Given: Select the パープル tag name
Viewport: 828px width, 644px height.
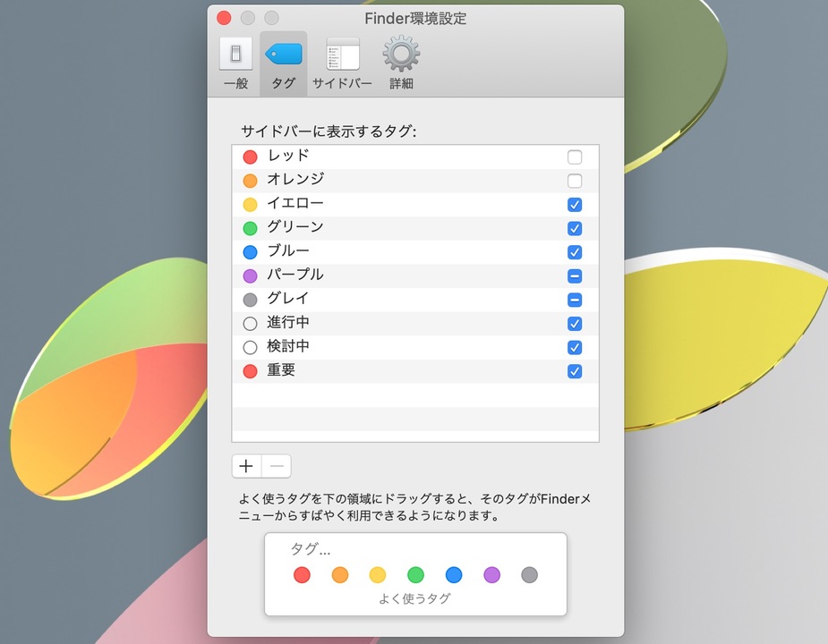Looking at the screenshot, I should tap(294, 274).
